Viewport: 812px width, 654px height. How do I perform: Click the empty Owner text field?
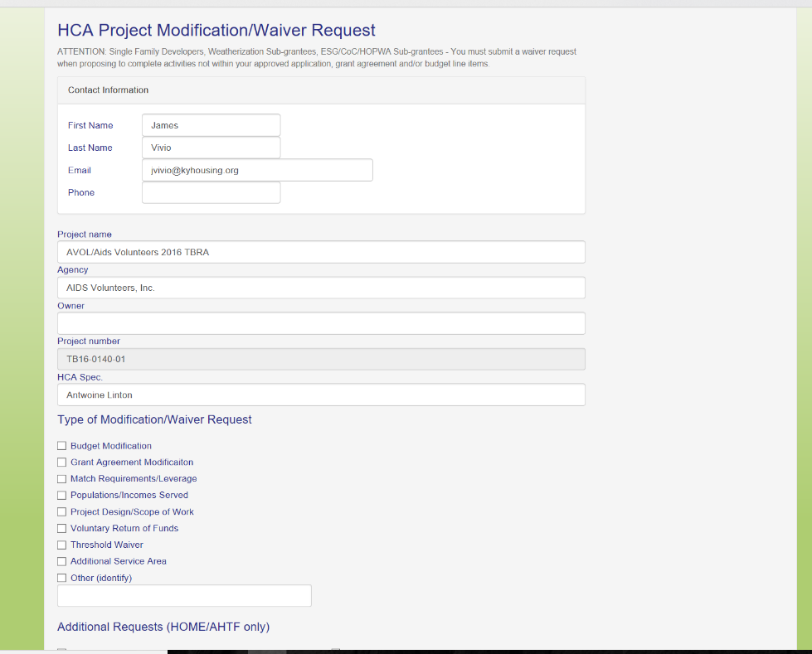pos(321,323)
